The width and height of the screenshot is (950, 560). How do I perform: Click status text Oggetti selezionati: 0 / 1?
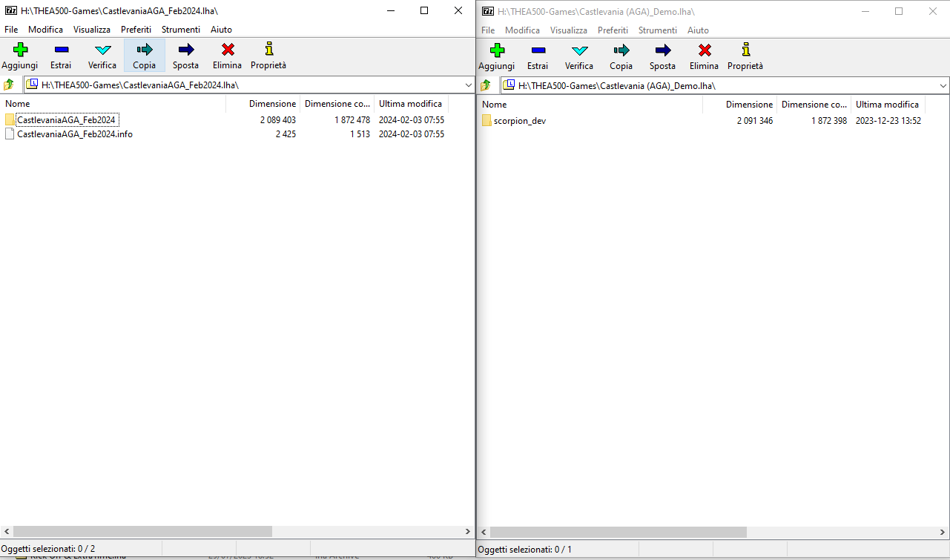click(525, 550)
